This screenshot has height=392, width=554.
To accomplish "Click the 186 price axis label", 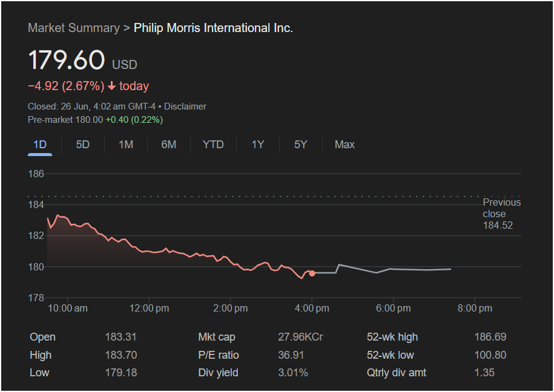I will tap(36, 174).
